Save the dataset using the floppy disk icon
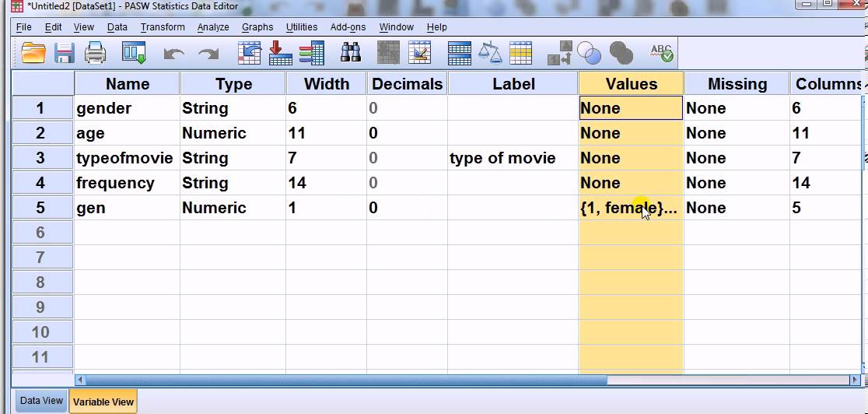868x414 pixels. (x=65, y=53)
